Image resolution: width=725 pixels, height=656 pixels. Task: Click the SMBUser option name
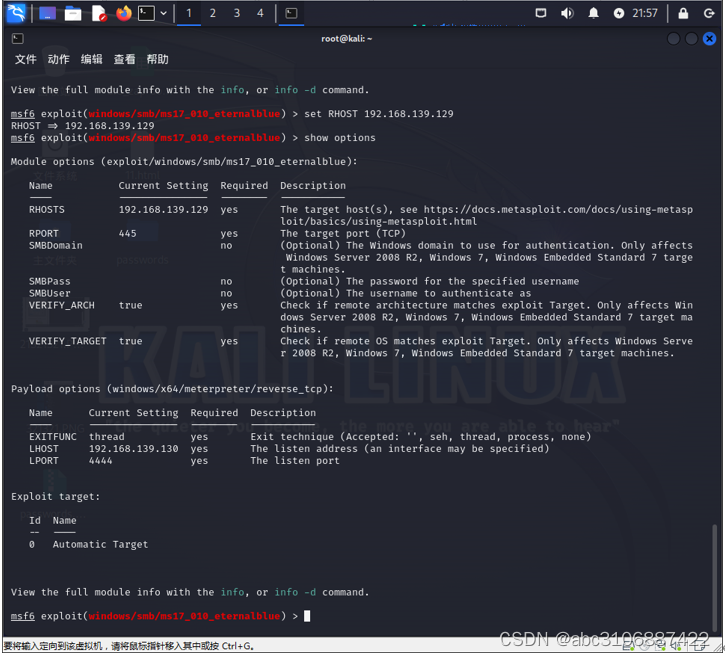[x=49, y=293]
